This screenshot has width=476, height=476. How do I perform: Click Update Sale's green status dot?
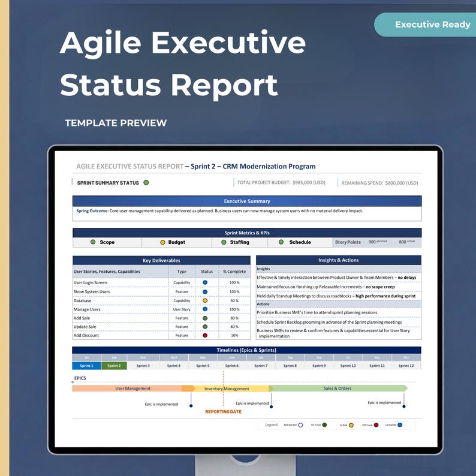coord(205,327)
